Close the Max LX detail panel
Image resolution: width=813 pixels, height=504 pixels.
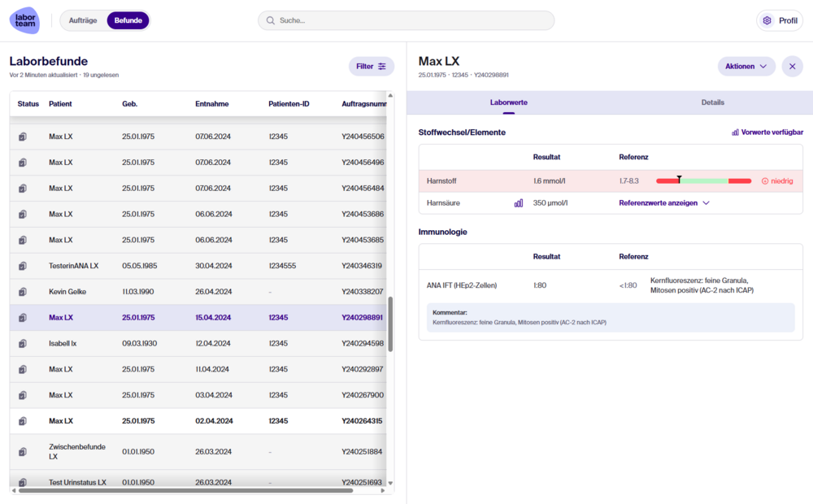[x=792, y=67]
